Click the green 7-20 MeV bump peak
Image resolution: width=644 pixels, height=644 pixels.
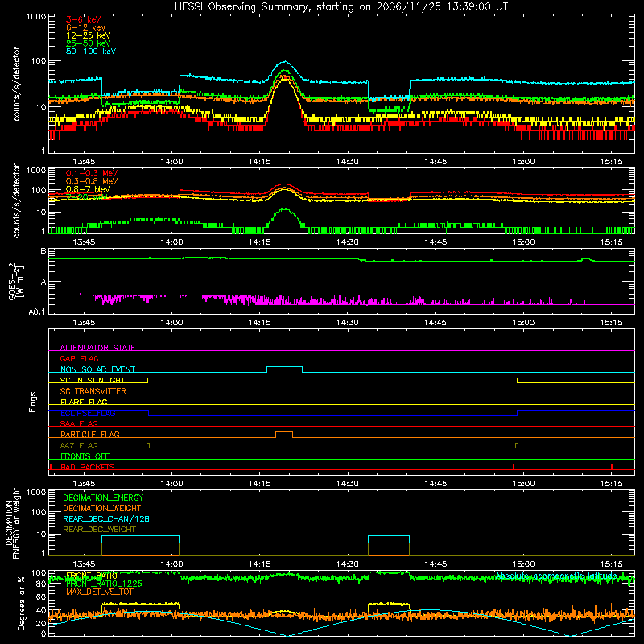pyautogui.click(x=284, y=209)
